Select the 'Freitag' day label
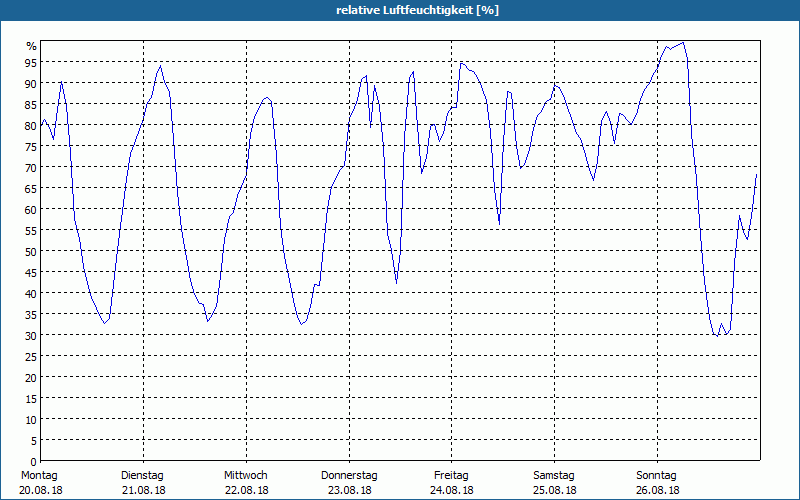The image size is (800, 500). click(451, 476)
